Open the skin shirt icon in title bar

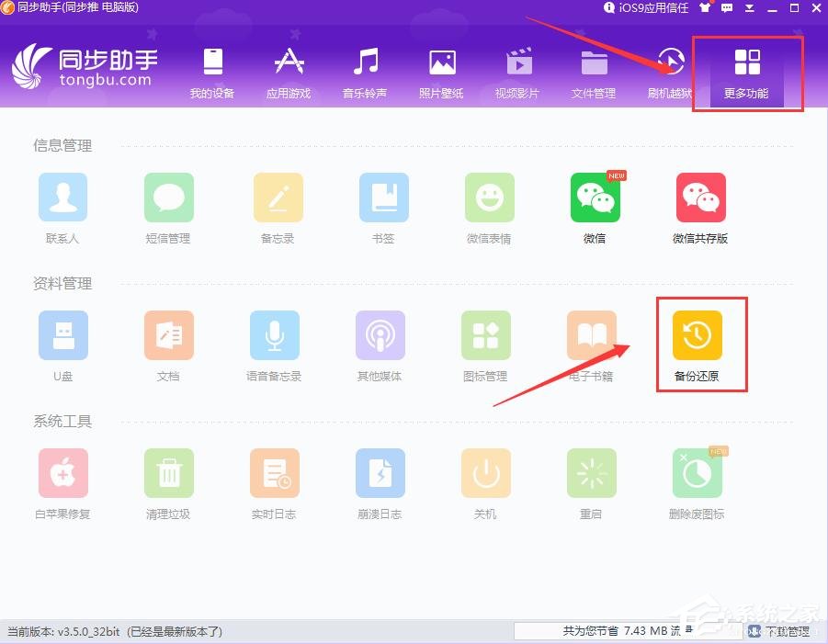pos(706,8)
